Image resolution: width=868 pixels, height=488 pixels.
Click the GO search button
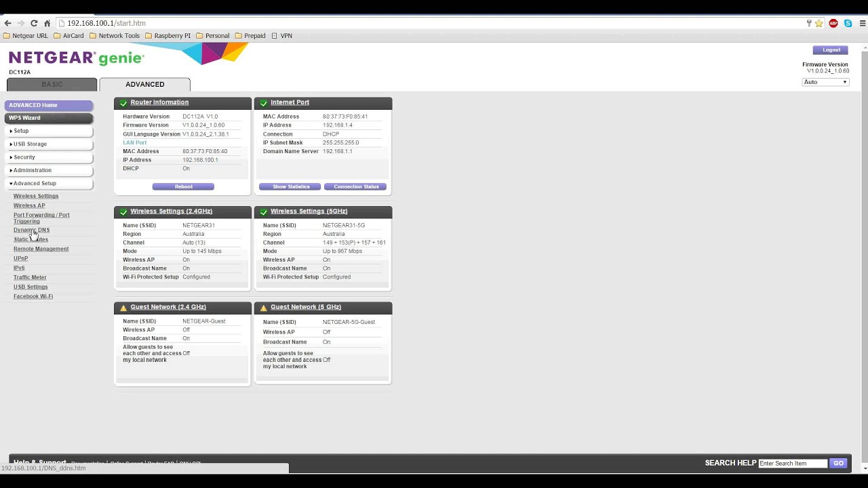838,464
